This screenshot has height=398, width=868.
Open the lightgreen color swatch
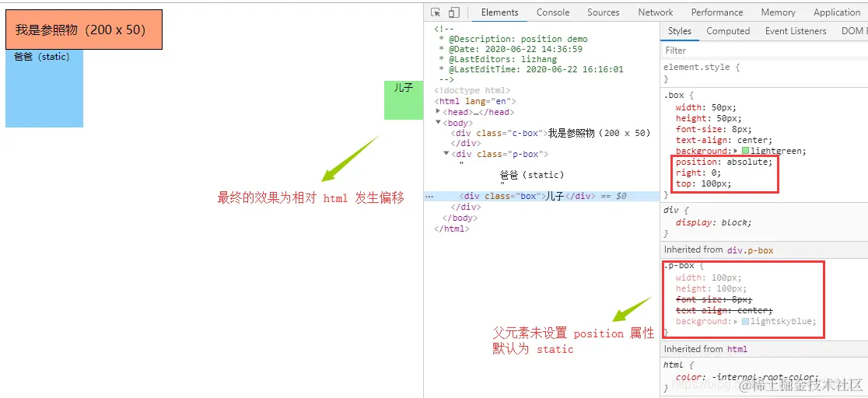coord(745,151)
